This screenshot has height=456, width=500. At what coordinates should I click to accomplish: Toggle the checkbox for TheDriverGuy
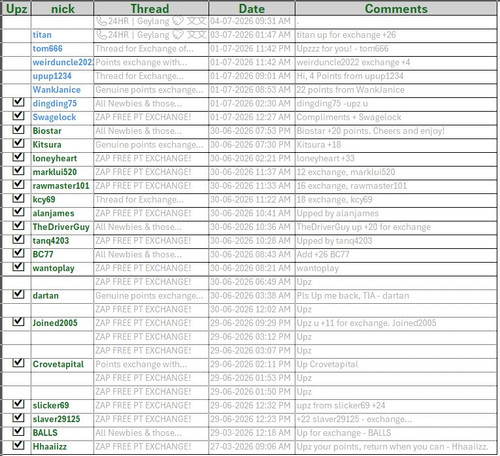point(18,225)
